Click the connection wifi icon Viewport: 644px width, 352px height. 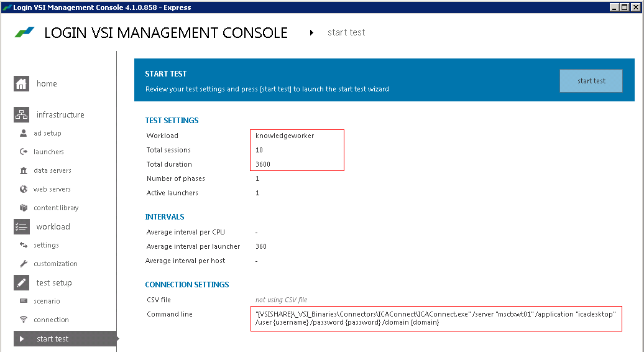tap(24, 320)
